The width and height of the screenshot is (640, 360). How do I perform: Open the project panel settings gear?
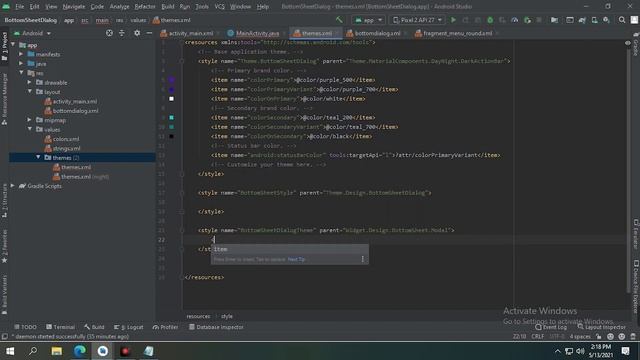(137, 33)
